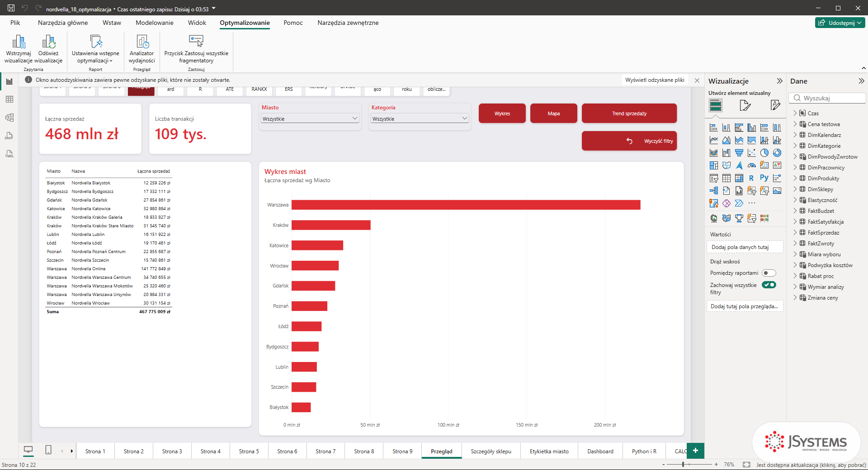Screen dimensions: 868x470
Task: Add a new page with plus button
Action: [x=695, y=451]
